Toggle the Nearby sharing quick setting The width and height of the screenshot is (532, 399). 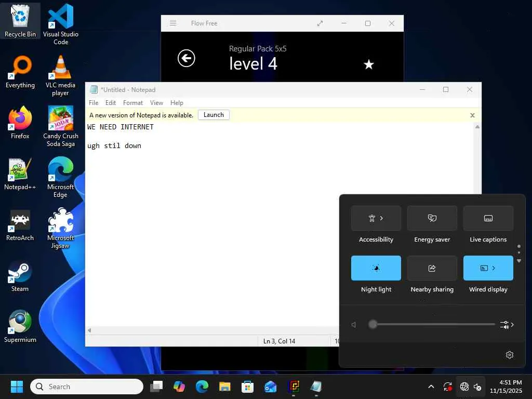(x=432, y=268)
